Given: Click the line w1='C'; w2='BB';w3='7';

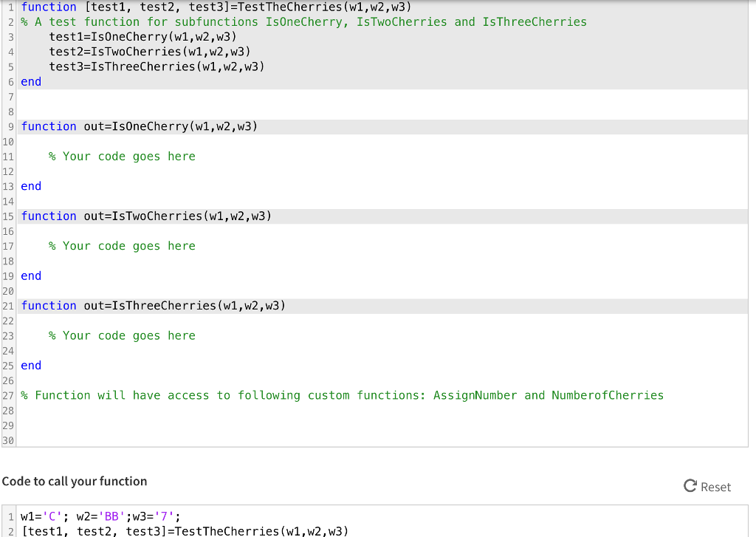Looking at the screenshot, I should (x=100, y=517).
